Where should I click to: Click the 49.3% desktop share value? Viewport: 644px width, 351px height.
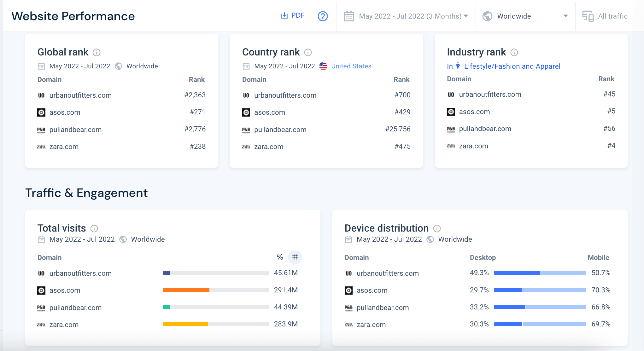point(479,273)
